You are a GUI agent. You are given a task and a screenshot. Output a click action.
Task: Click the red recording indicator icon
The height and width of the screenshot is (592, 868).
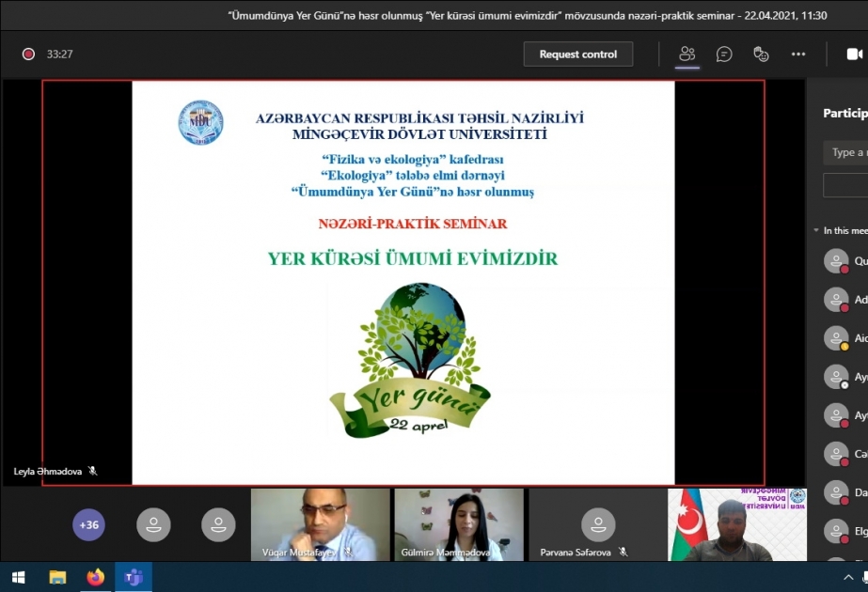[28, 55]
